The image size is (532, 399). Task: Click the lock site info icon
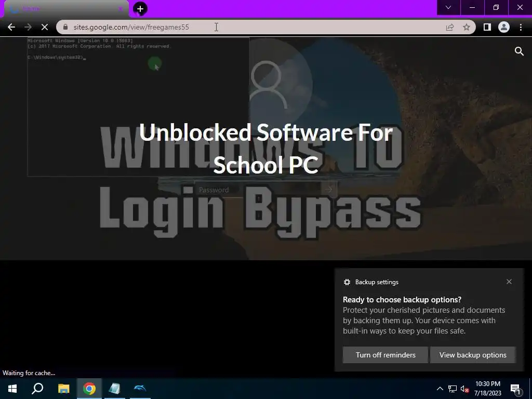coord(65,27)
